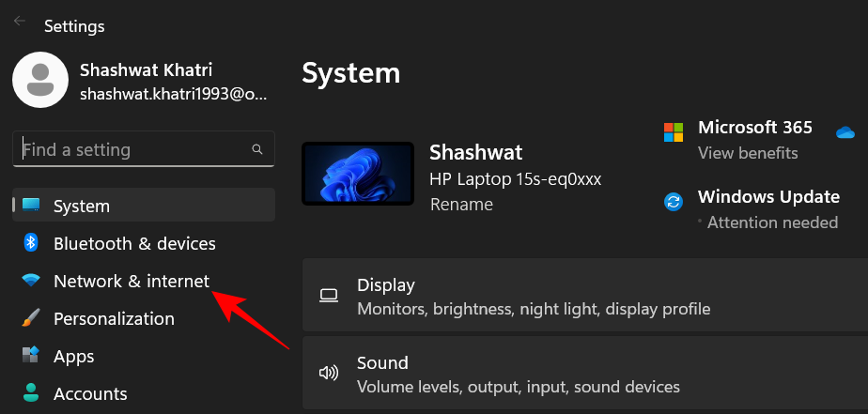Screen dimensions: 868x414
Task: Click the search magnifier icon
Action: click(x=257, y=149)
